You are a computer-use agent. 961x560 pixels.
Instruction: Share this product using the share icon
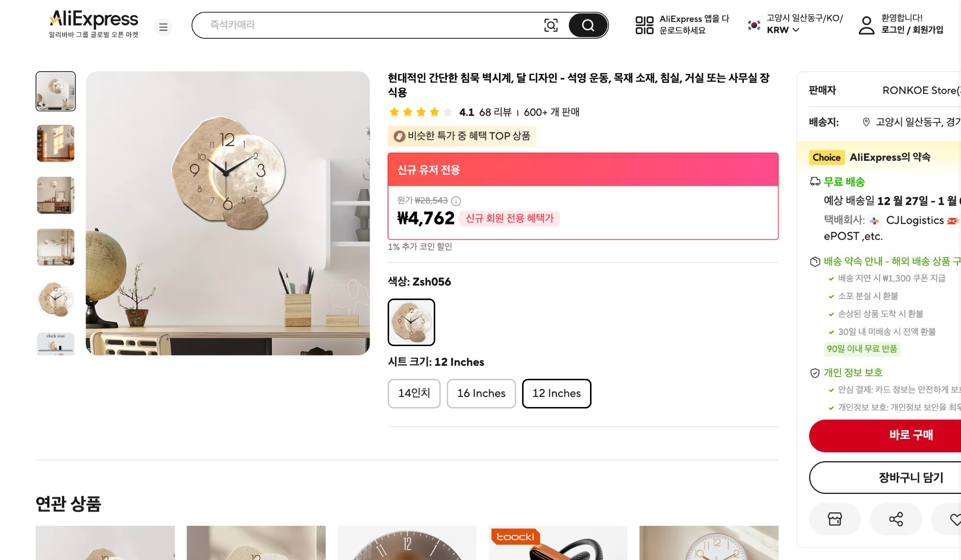coord(896,519)
